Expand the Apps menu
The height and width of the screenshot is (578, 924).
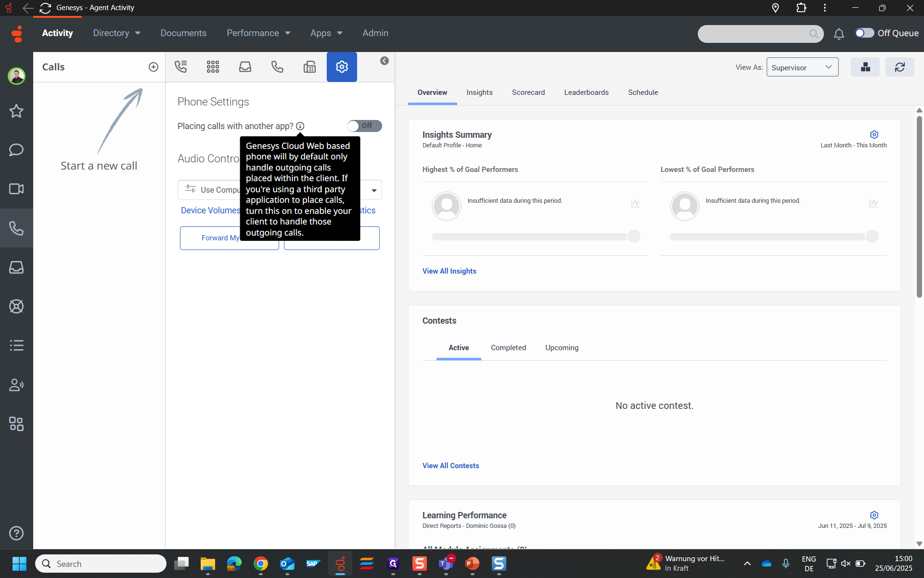[x=326, y=33]
